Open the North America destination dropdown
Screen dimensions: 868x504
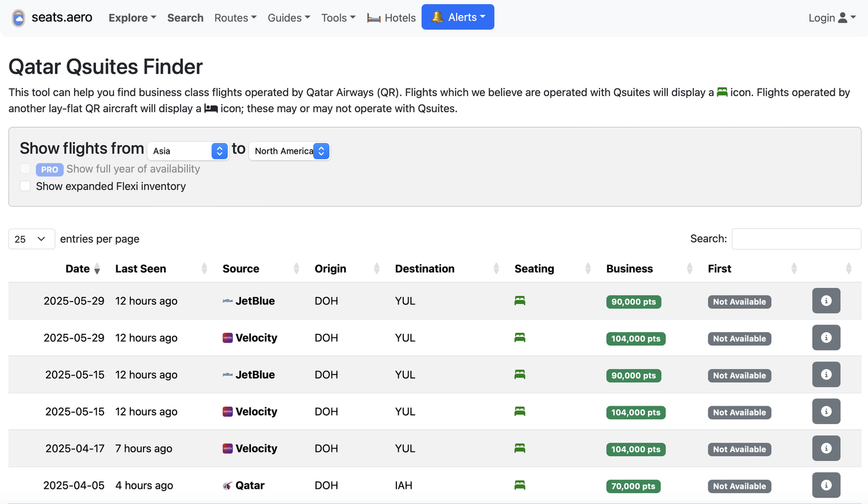point(289,151)
